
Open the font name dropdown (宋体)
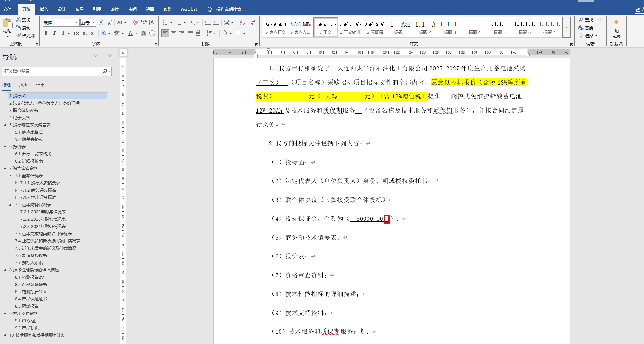pos(77,23)
